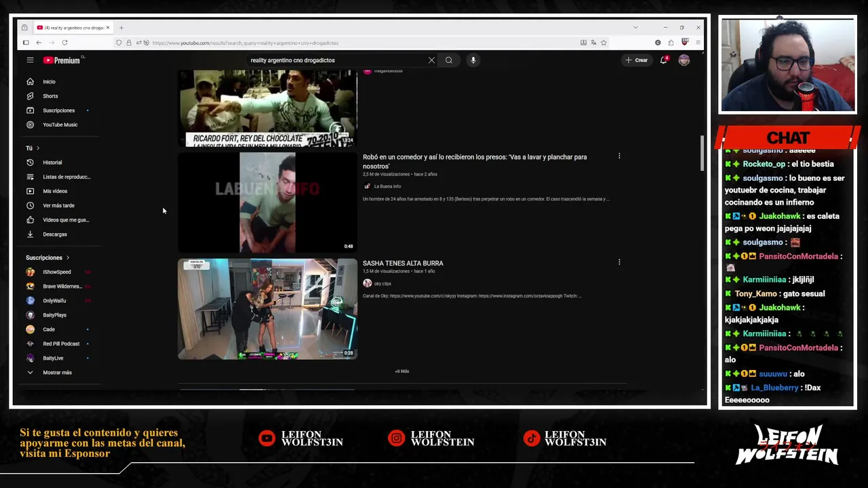The height and width of the screenshot is (488, 868).
Task: Open options menu for 'Robó en un comedor'
Action: point(619,156)
